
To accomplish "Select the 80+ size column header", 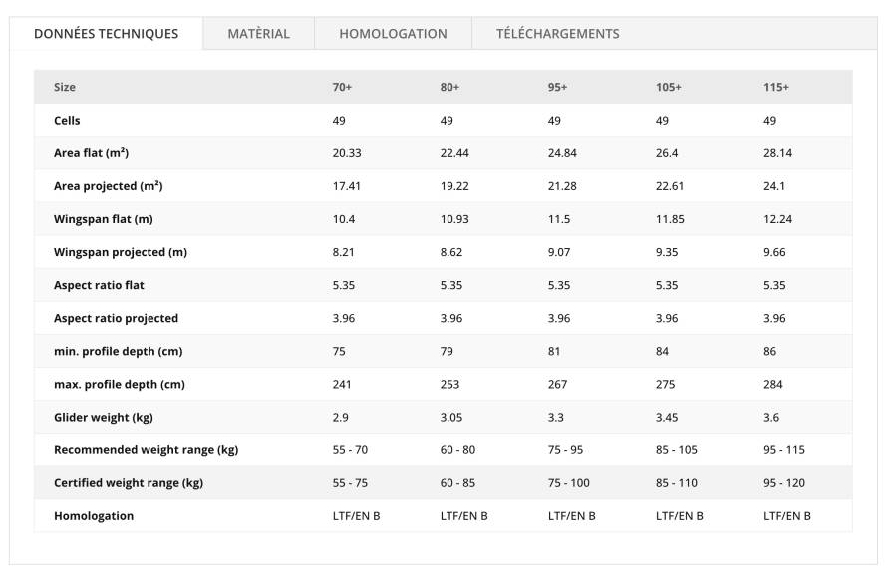I will (449, 87).
